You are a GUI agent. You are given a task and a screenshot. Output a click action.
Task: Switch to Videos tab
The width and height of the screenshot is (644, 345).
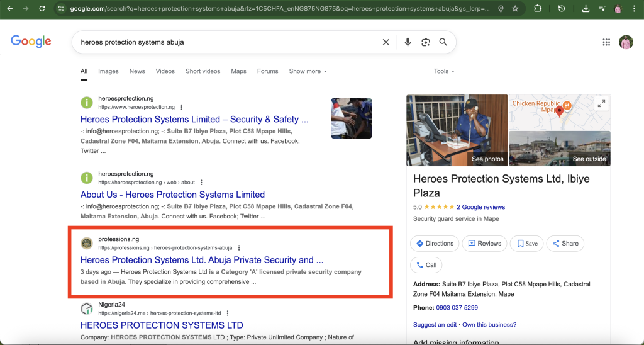point(165,71)
